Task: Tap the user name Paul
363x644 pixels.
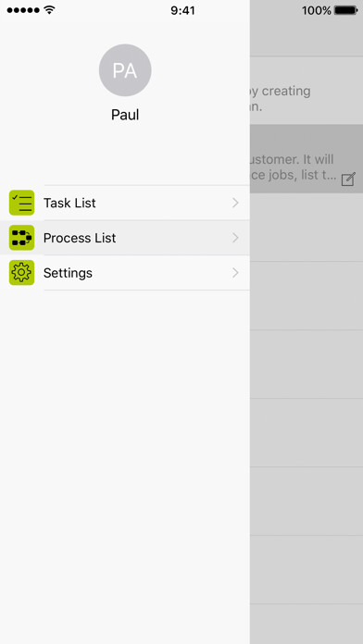Action: (x=125, y=115)
